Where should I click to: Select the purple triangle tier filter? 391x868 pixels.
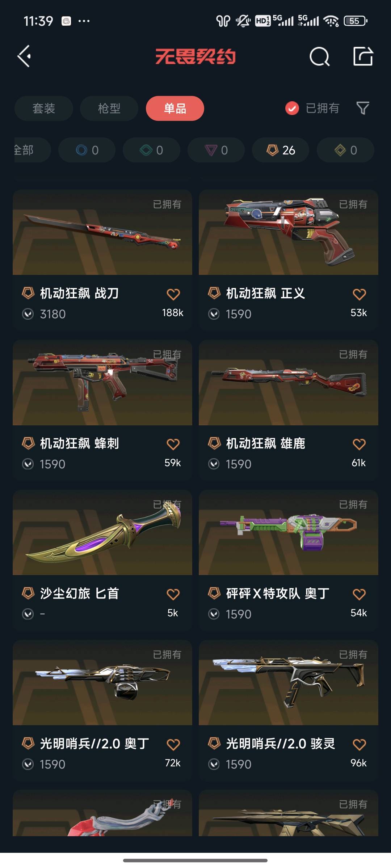tap(216, 150)
